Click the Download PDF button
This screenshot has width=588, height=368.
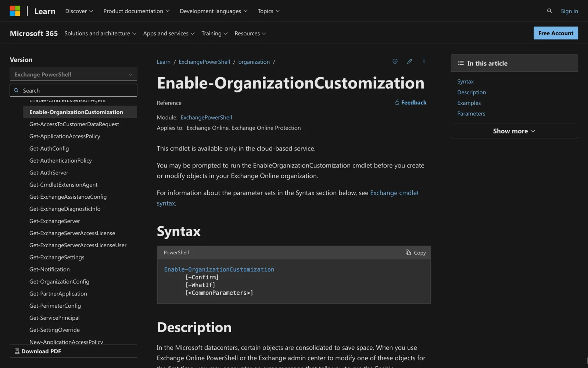click(x=37, y=351)
